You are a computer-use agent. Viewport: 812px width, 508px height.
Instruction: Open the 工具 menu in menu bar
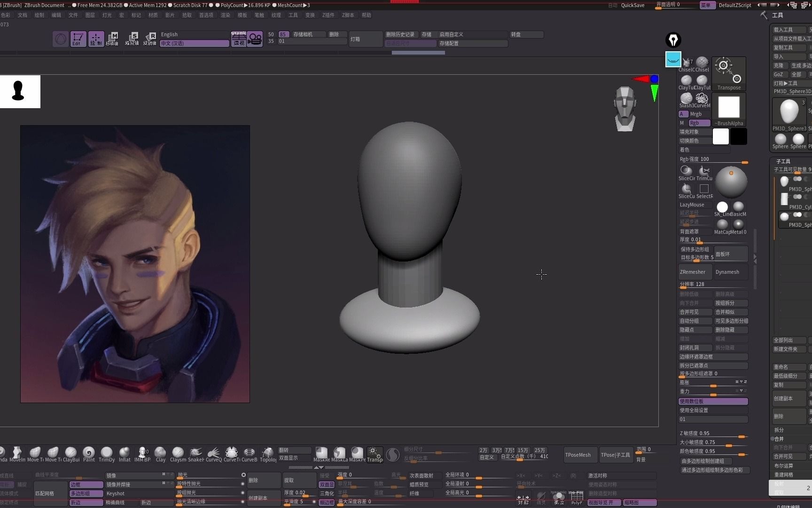pyautogui.click(x=293, y=15)
